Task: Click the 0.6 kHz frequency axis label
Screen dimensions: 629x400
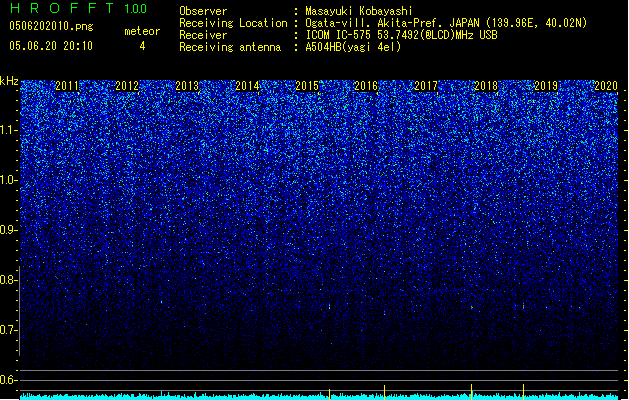Action: pos(9,380)
